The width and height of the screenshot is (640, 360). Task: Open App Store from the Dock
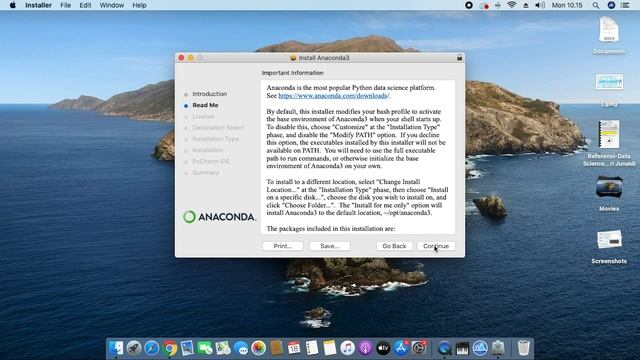(x=401, y=348)
